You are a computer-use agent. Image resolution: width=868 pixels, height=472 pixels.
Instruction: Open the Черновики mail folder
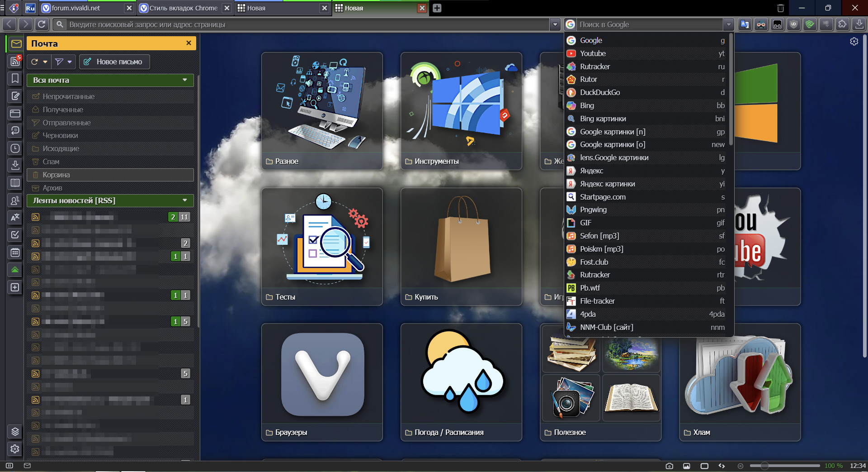tap(110, 135)
